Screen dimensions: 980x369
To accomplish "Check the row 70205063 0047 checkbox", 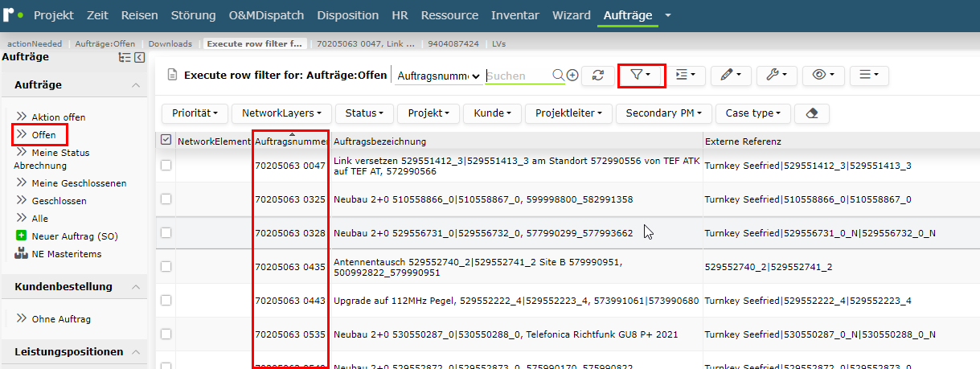I will 166,165.
